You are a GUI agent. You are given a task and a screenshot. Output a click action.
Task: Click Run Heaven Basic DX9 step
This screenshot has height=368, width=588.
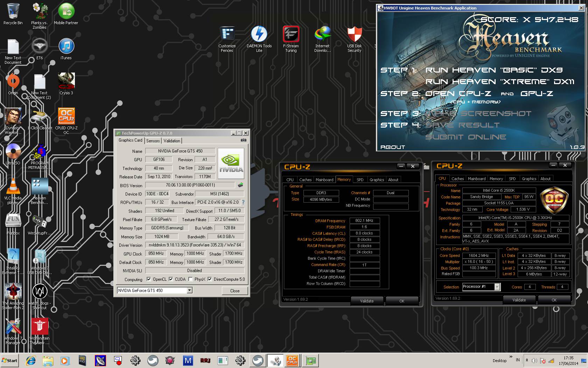tap(494, 70)
